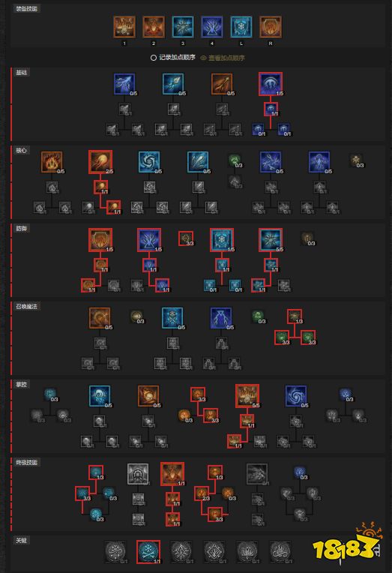Click equipped skill slot 3 Frost Nova icon
This screenshot has width=392, height=573.
(x=183, y=27)
